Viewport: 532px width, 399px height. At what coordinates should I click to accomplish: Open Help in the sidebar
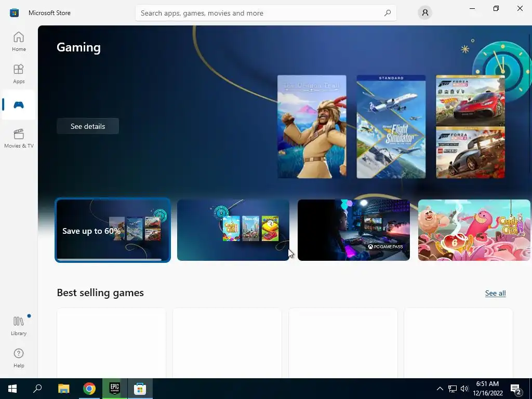pos(19,358)
